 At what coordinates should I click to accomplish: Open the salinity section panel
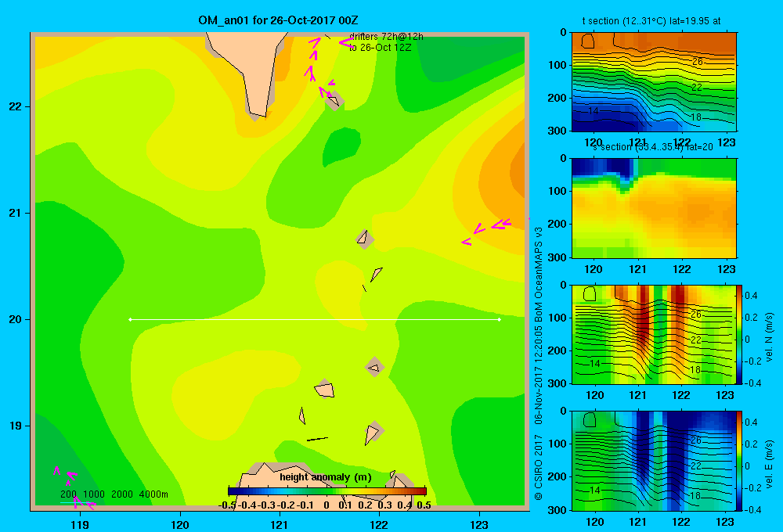point(654,208)
